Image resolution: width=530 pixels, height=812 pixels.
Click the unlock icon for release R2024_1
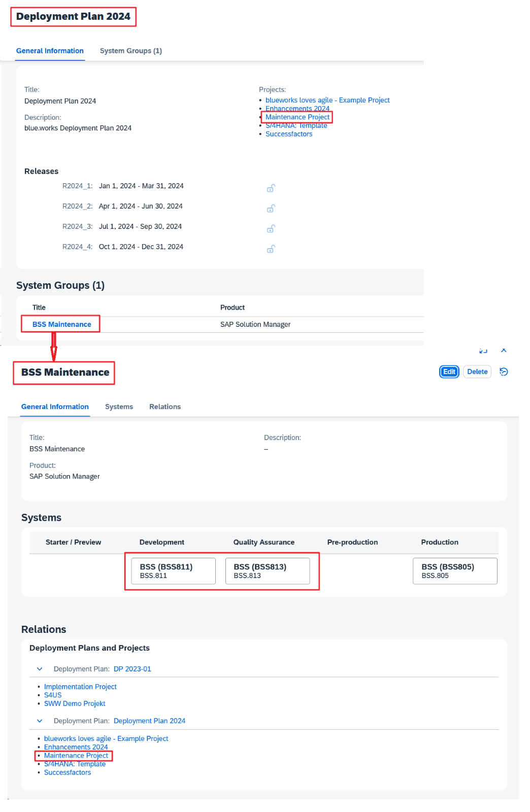pos(271,188)
